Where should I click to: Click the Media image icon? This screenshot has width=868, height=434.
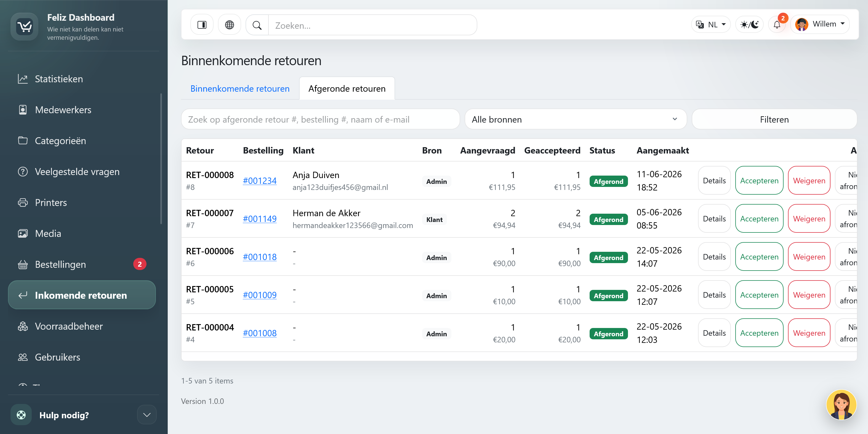pos(23,233)
